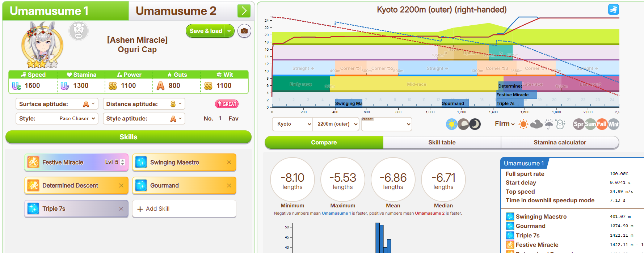The height and width of the screenshot is (253, 644).
Task: Click the Swinging Maestro marker on chart
Action: point(349,103)
